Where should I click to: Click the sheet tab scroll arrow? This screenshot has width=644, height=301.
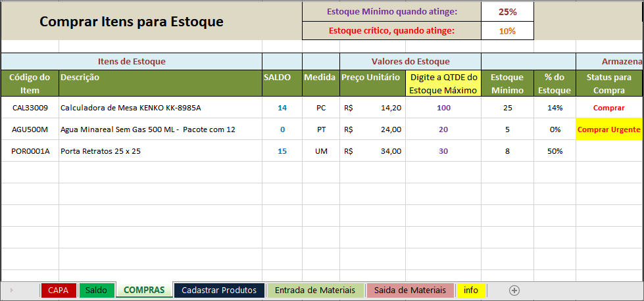(11, 290)
